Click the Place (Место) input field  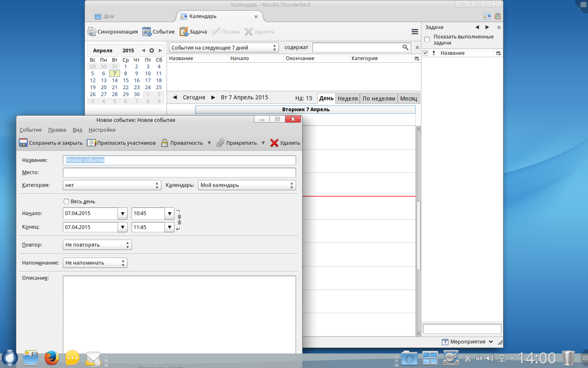(179, 173)
